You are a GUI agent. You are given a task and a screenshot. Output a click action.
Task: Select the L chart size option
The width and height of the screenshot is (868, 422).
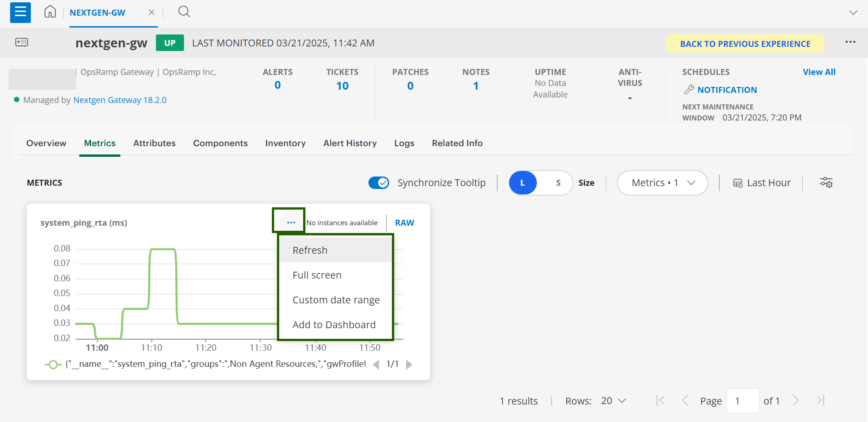(x=523, y=183)
